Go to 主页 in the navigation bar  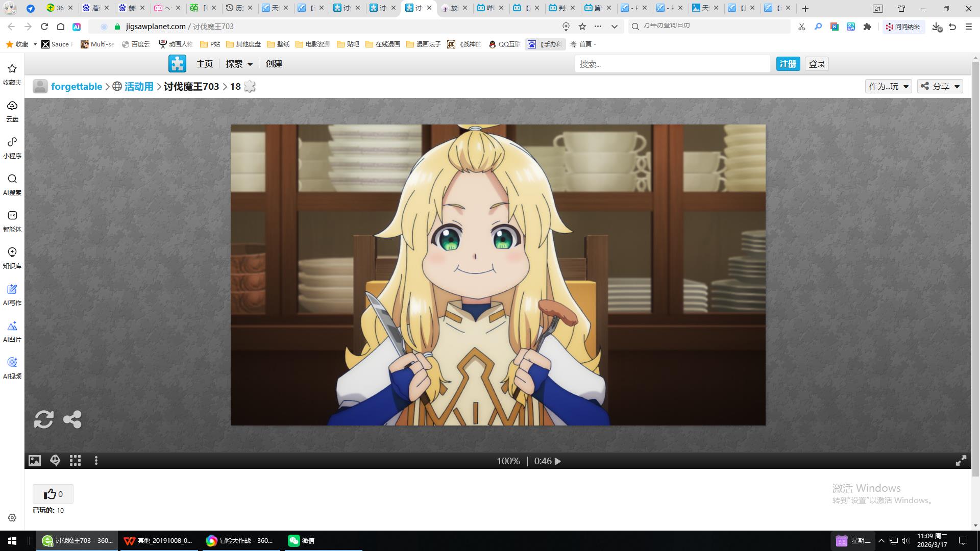pos(204,64)
